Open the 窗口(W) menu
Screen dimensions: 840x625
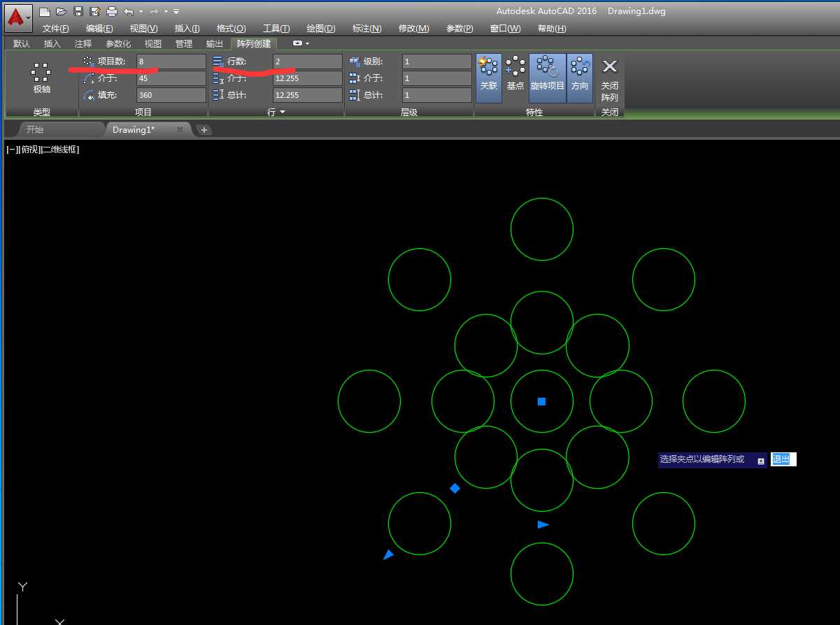pyautogui.click(x=505, y=29)
